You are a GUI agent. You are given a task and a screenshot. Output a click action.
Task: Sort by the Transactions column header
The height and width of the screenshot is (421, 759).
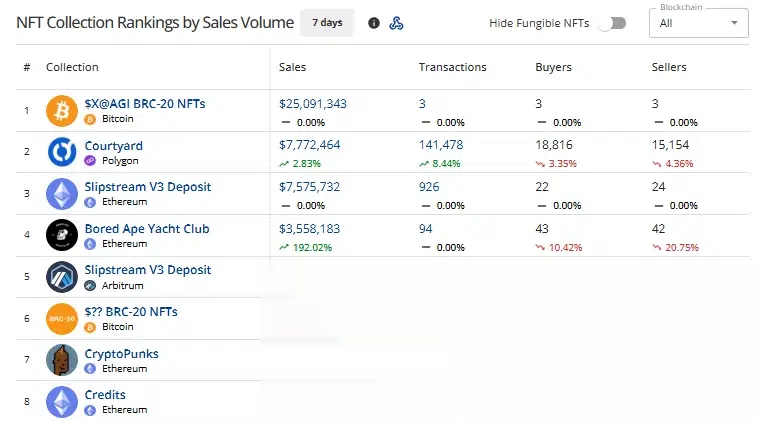pyautogui.click(x=453, y=67)
